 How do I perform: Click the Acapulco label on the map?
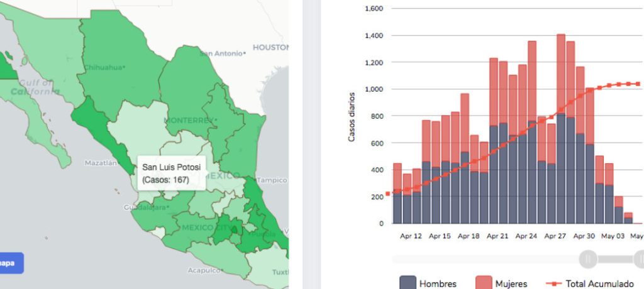pos(206,271)
